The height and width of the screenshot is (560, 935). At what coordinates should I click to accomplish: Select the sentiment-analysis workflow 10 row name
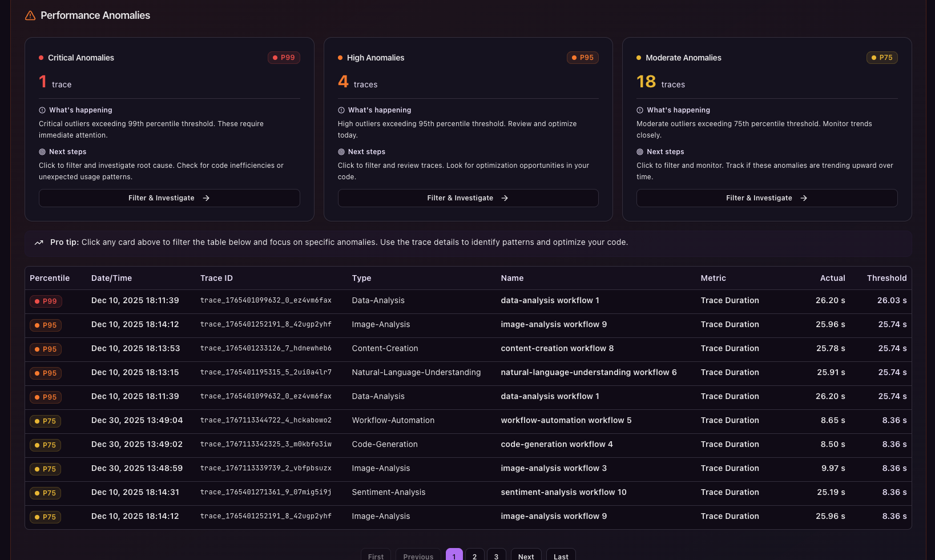tap(563, 492)
